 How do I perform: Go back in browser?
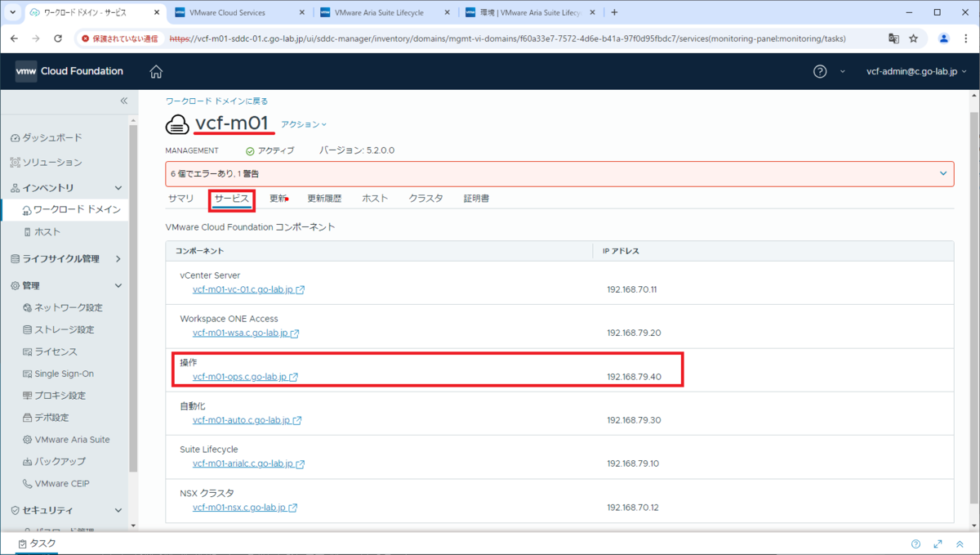(x=14, y=38)
